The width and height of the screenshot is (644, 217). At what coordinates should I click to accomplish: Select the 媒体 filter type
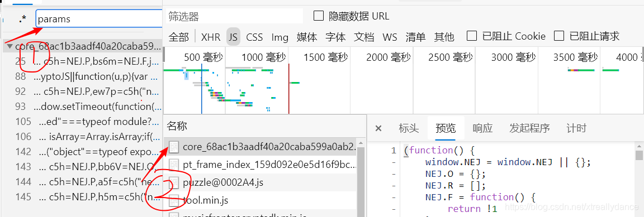pos(307,37)
